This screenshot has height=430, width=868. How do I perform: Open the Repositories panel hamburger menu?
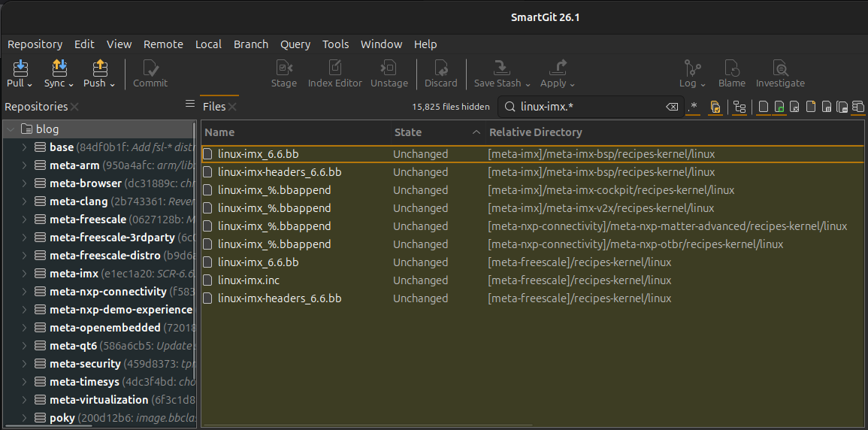pyautogui.click(x=190, y=104)
